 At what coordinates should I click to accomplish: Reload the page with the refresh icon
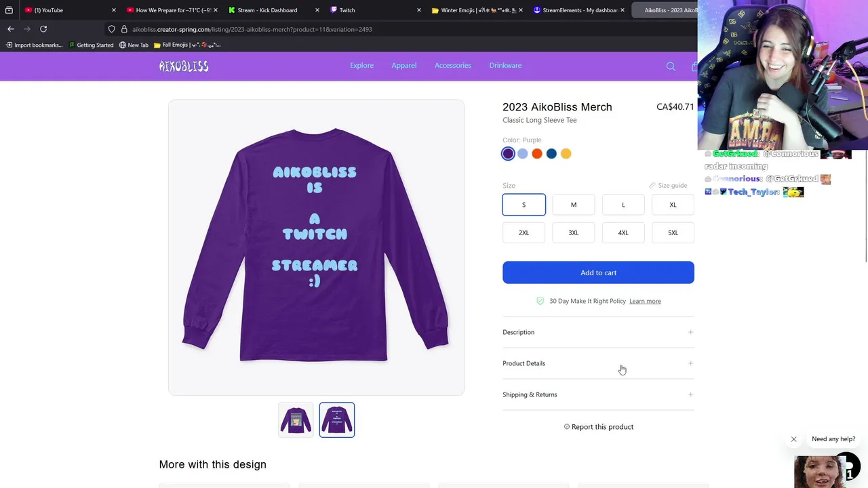pos(43,29)
